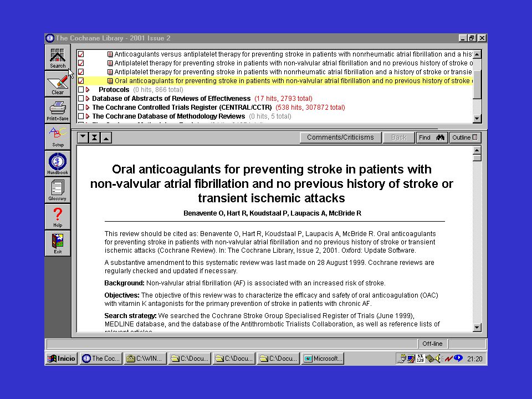Switch to the second C:\Docu... taskbar window

234,359
